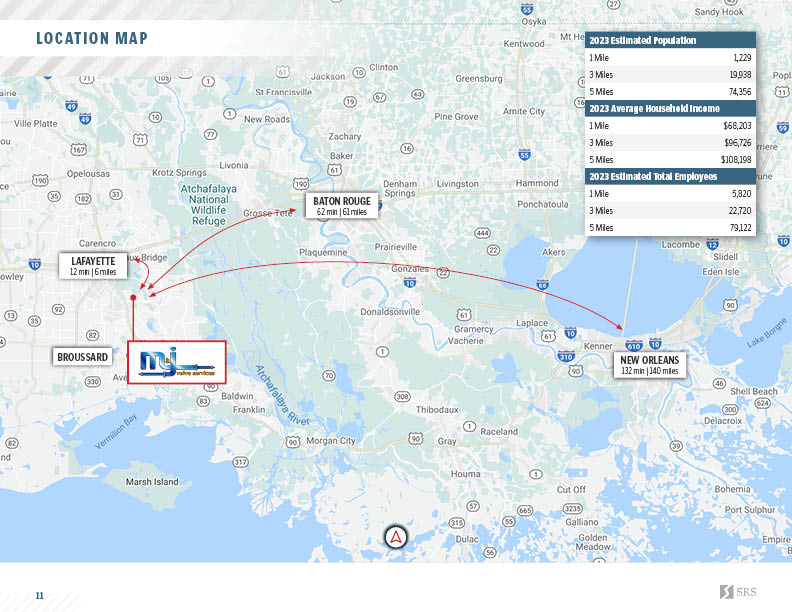This screenshot has width=792, height=612.
Task: Select the income value $108,198
Action: tap(736, 160)
